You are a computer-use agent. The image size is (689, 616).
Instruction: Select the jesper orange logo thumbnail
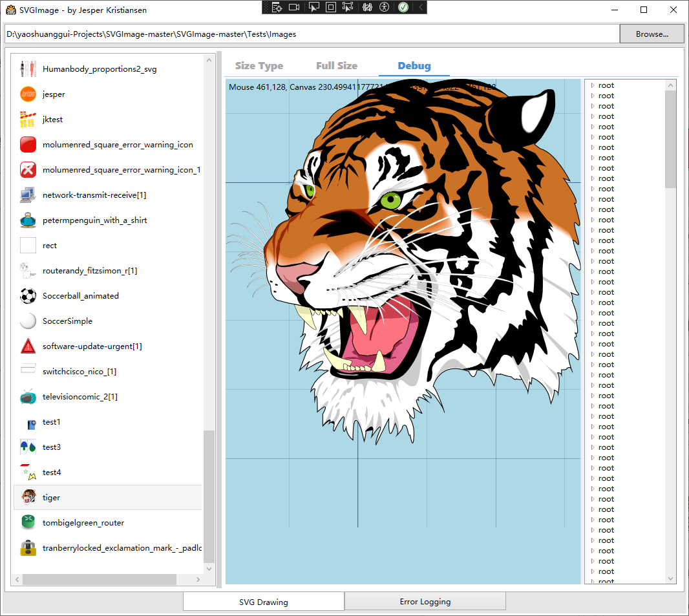(x=28, y=94)
